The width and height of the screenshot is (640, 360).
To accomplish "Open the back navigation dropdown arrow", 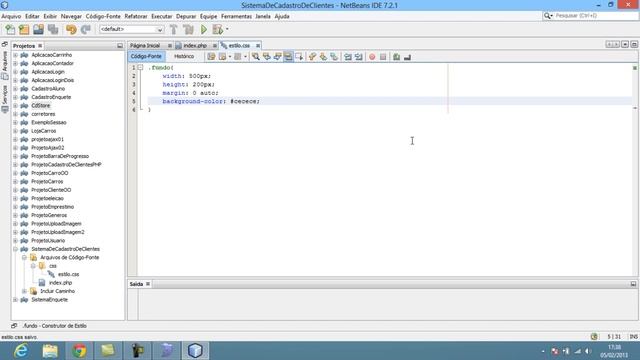I will pyautogui.click(x=230, y=57).
